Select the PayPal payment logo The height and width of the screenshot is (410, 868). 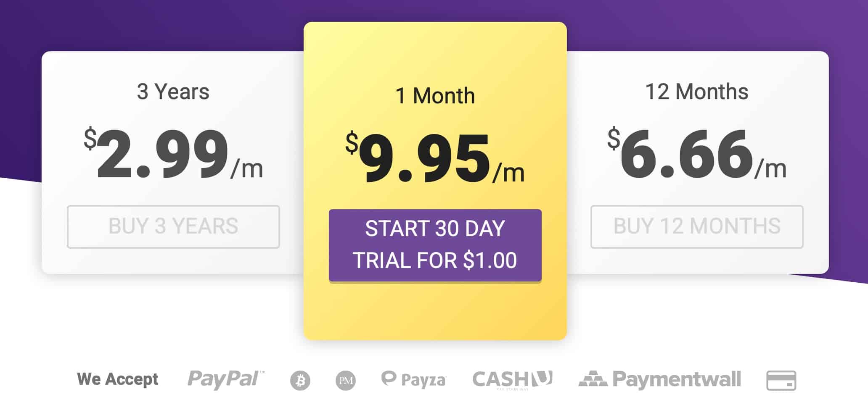point(226,379)
